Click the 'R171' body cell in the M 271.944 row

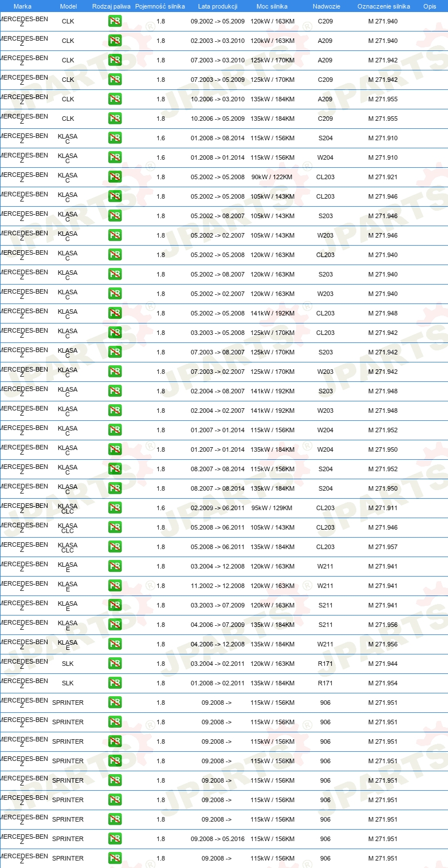(x=325, y=664)
